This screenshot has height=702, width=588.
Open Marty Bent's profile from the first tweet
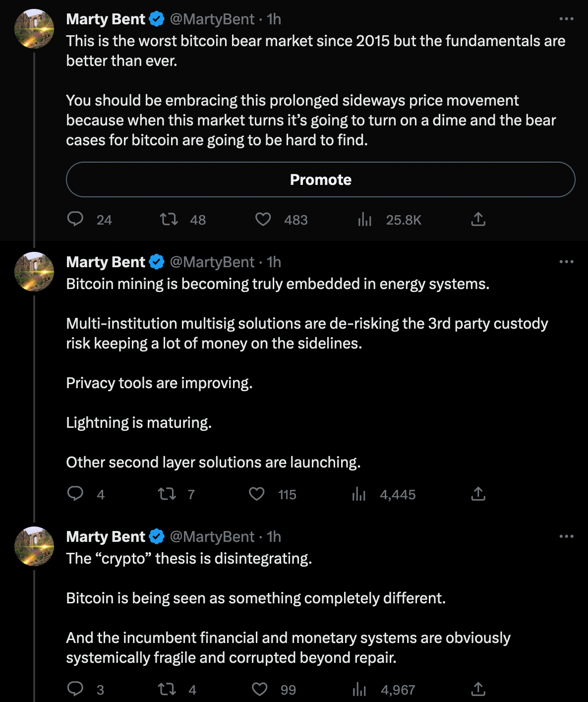point(106,19)
